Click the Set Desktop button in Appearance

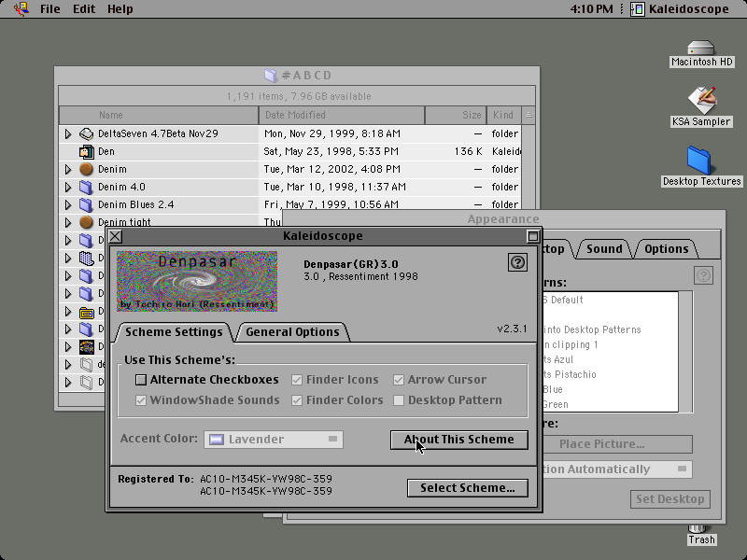coord(670,499)
